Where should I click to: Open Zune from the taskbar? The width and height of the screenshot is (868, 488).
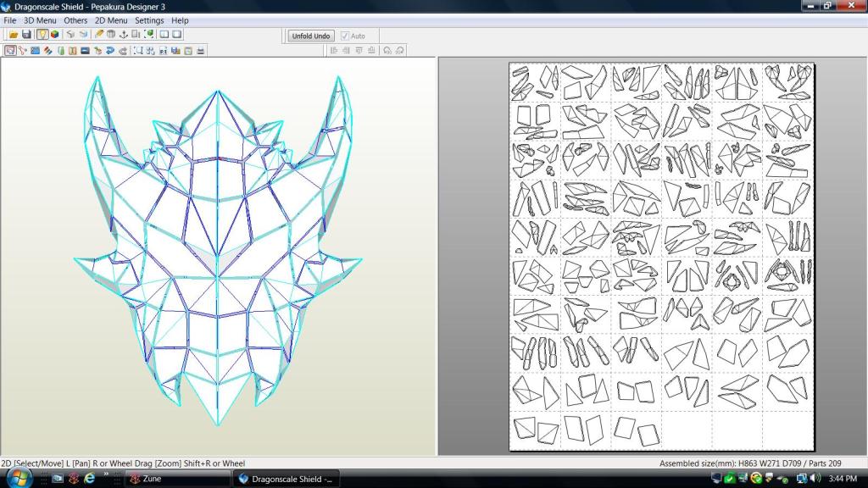(177, 480)
